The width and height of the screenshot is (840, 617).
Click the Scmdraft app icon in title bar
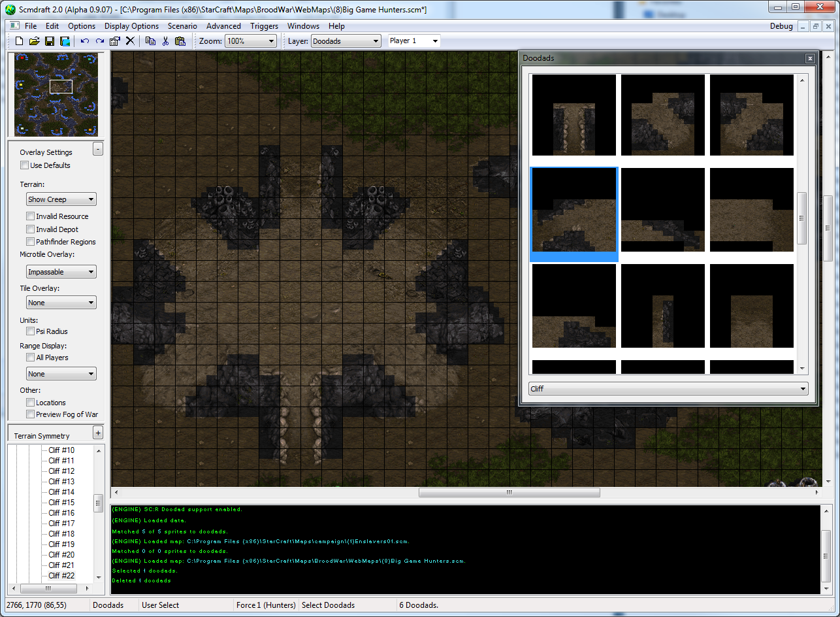10,10
